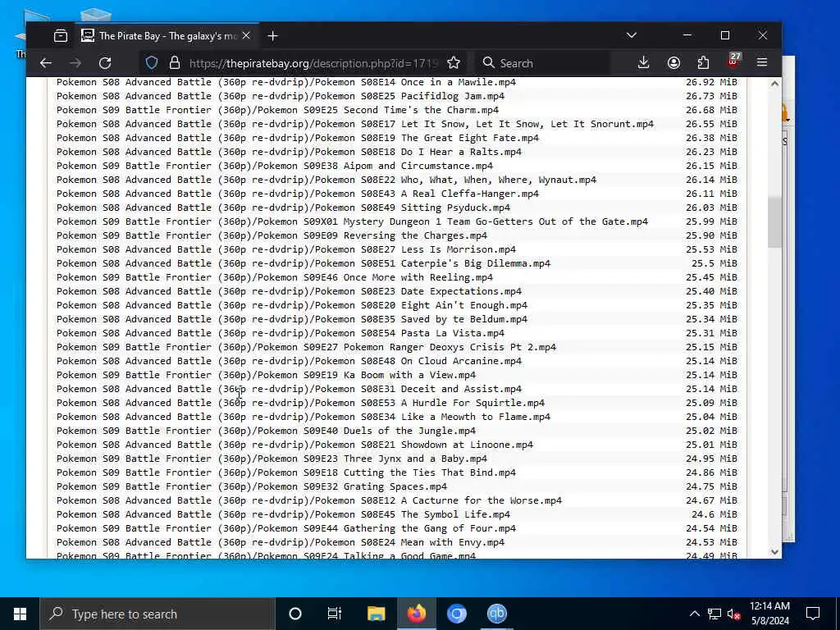Open the Firefox downloads panel
The height and width of the screenshot is (630, 840).
click(x=643, y=62)
